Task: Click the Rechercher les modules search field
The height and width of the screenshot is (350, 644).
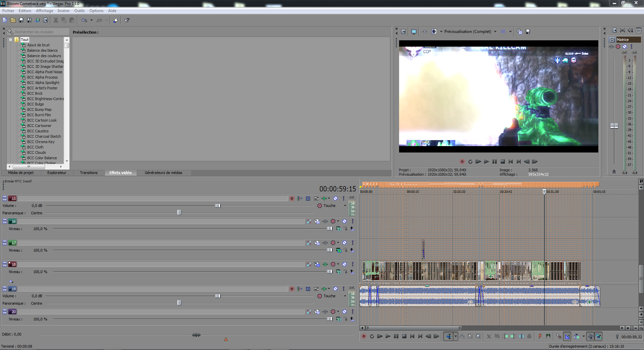Action: [x=38, y=32]
